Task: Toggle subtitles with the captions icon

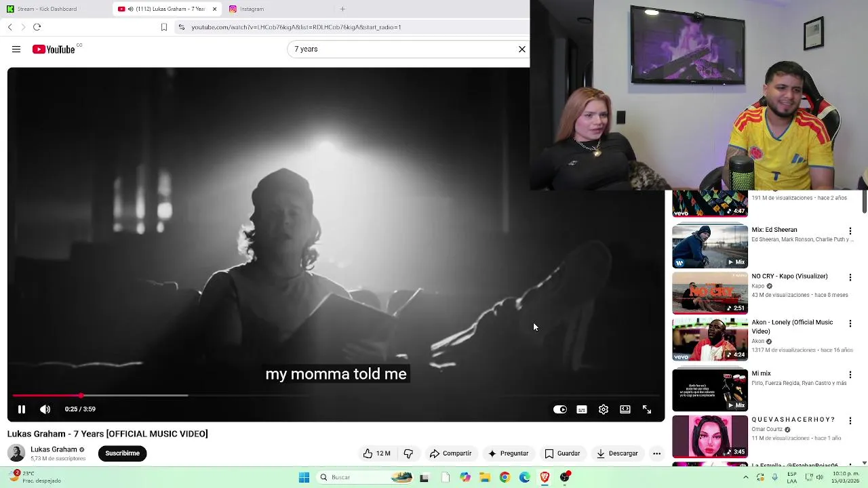Action: point(582,409)
